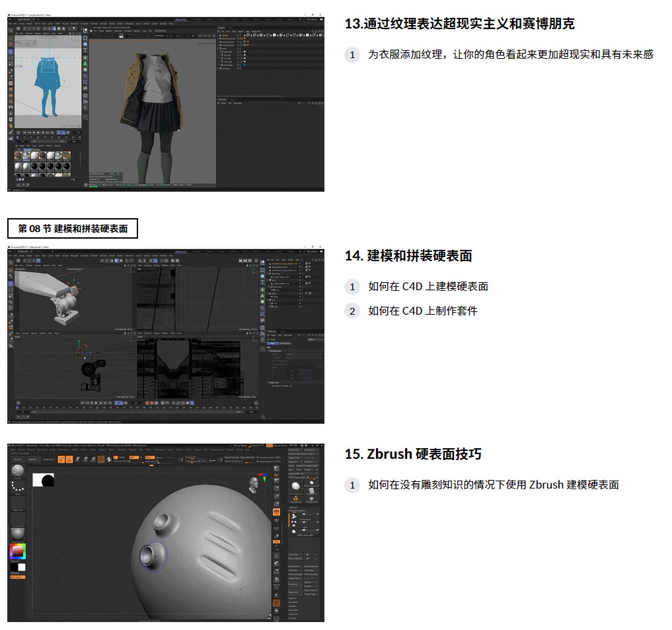
Task: Select the SimpleBrush tool icon in the ZBrush Tool palette
Action: [295, 498]
